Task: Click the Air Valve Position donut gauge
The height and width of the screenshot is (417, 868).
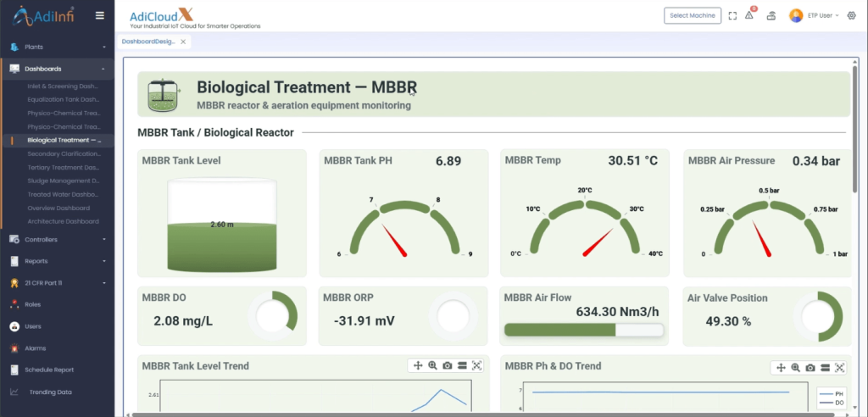Action: [820, 317]
